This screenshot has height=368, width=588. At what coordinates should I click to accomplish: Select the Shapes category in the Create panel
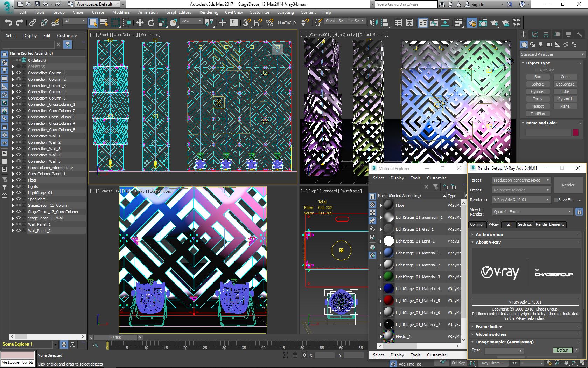[532, 45]
